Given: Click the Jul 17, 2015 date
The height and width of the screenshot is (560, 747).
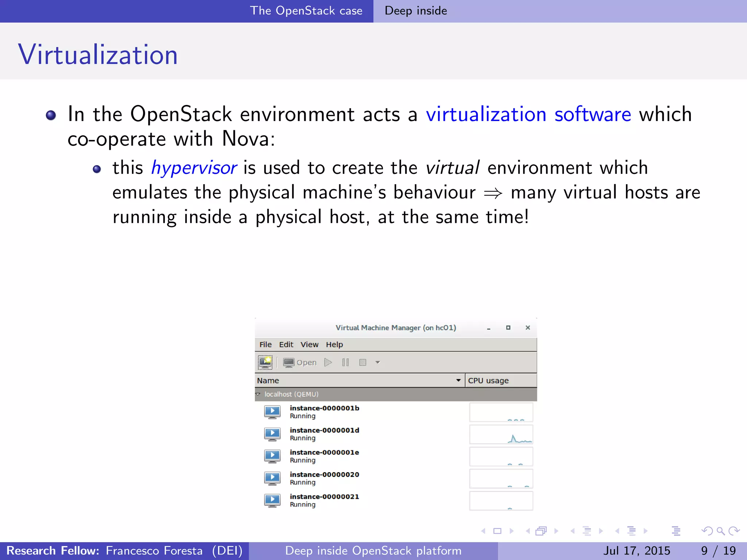Looking at the screenshot, I should click(636, 551).
